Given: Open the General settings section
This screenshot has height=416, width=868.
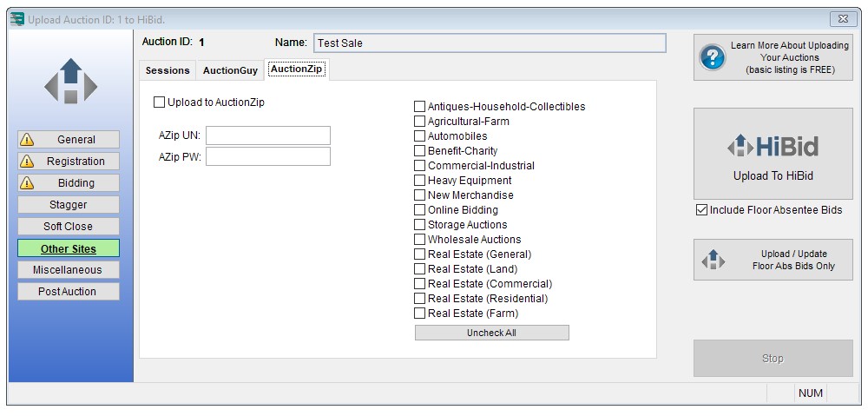Looking at the screenshot, I should (x=68, y=140).
